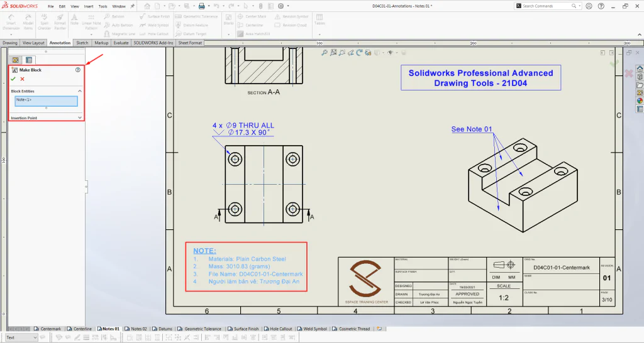
Task: Switch to Sheet Format tab
Action: (x=190, y=43)
